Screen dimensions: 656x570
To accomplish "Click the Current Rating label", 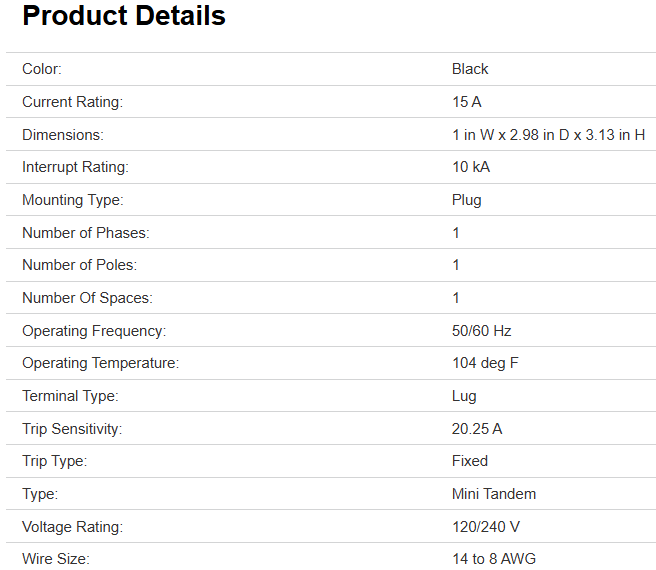I will 73,102.
